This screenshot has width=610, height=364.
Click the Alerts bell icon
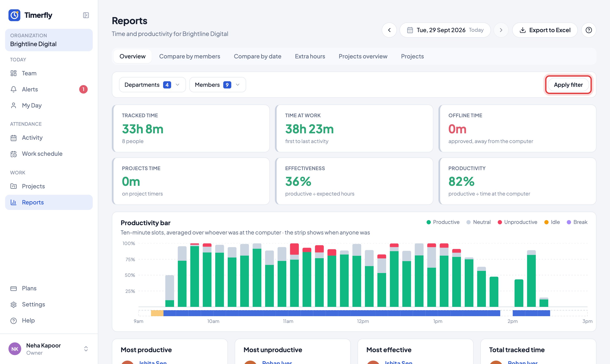[x=14, y=89]
